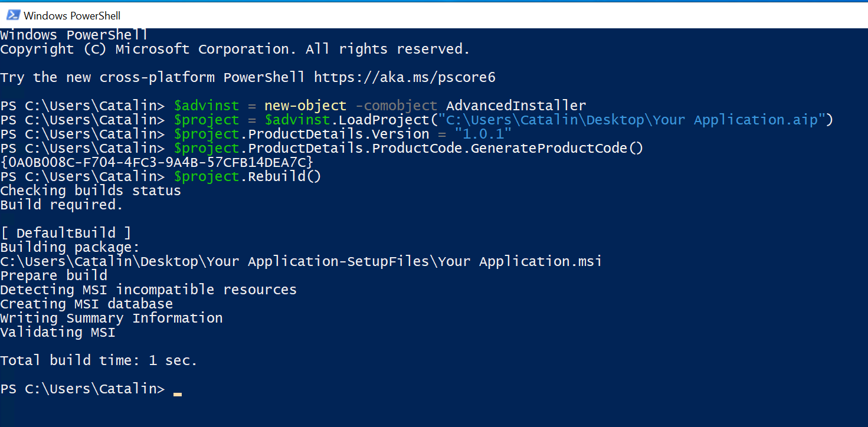Click the "Validating MSI" output line
The width and height of the screenshot is (868, 427).
(x=58, y=332)
